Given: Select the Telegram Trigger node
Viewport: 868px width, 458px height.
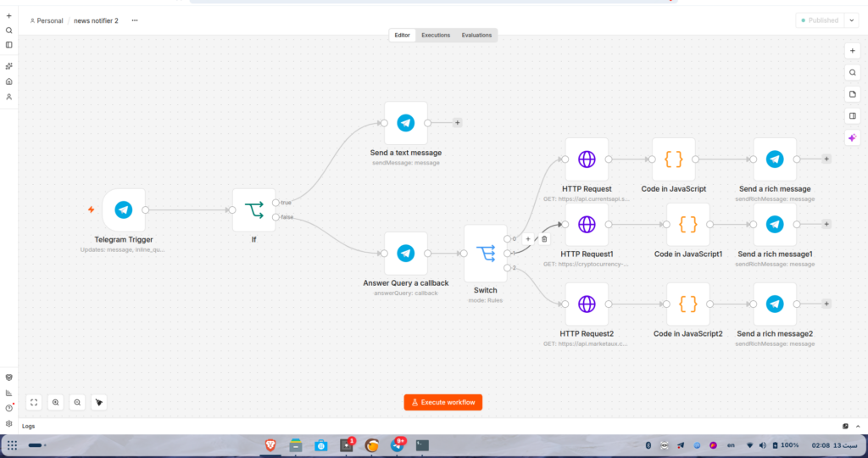Looking at the screenshot, I should [124, 209].
